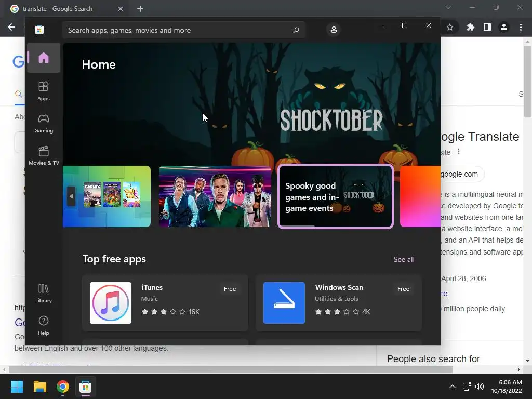This screenshot has height=399, width=532.
Task: Open the Roblox and games carousel card
Action: [x=107, y=196]
